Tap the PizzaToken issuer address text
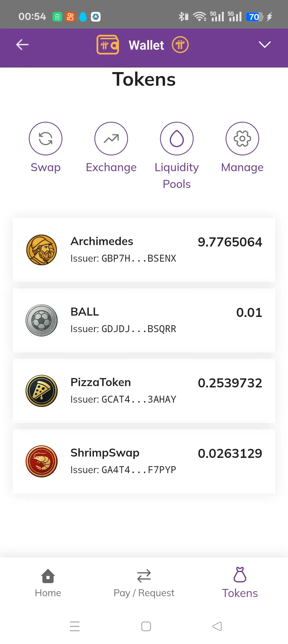Image resolution: width=288 pixels, height=644 pixels. coord(123,399)
